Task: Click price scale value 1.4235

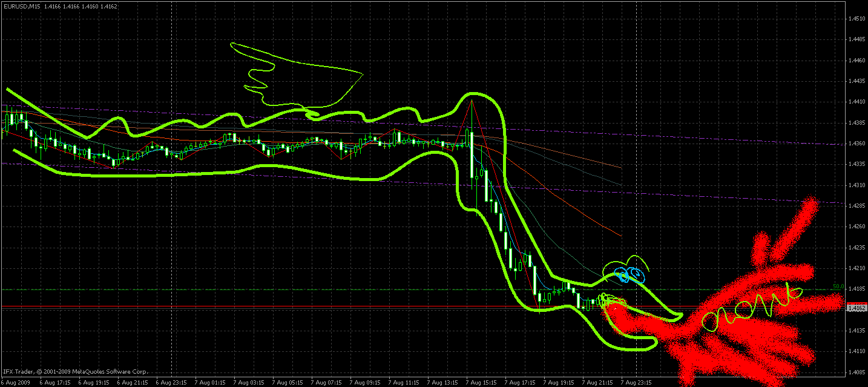Action: 856,247
